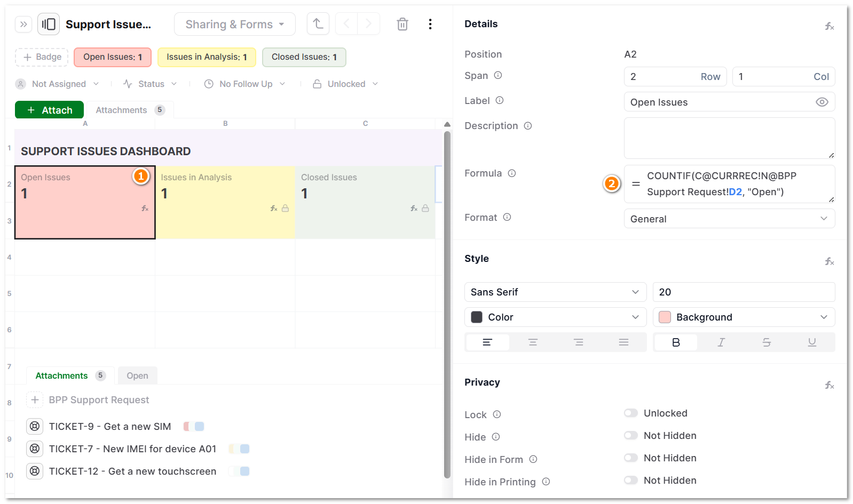Screen dimensions: 853x504
Task: Open the TICKET-9 record icon
Action: coord(35,426)
